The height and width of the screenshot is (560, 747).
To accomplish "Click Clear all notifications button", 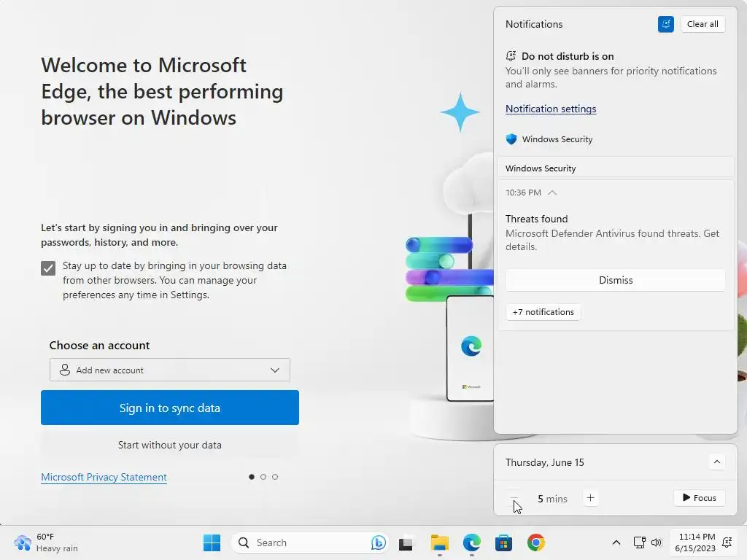I will coord(703,24).
